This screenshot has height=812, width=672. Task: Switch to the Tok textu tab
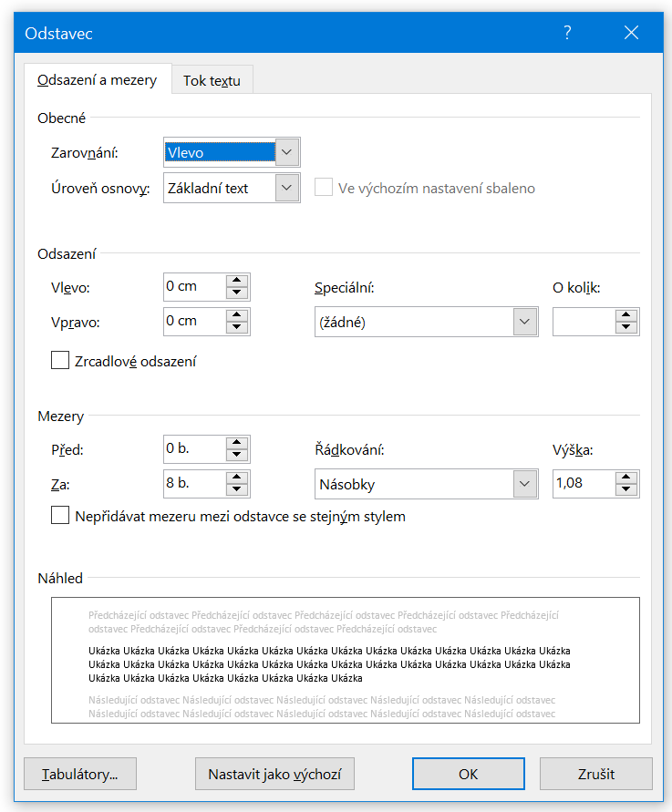tap(212, 80)
